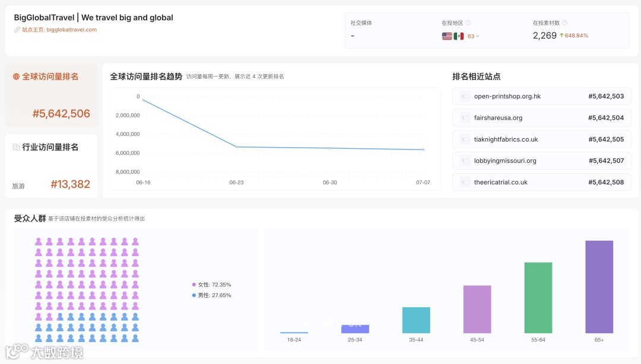The height and width of the screenshot is (364, 641).
Task: Click the #5,642,508 rank value
Action: point(606,182)
